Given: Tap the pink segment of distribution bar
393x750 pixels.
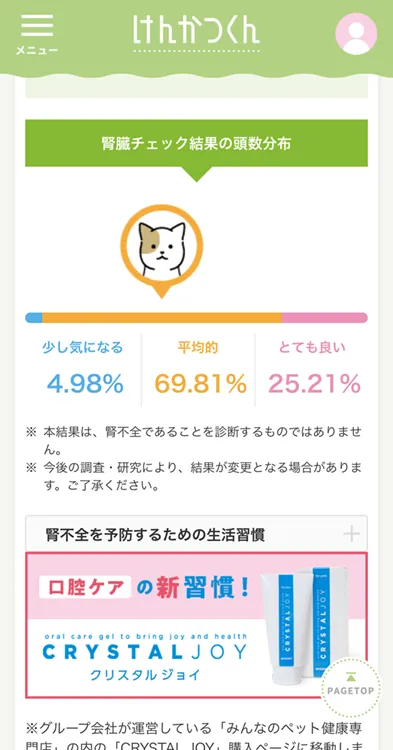Looking at the screenshot, I should [325, 318].
